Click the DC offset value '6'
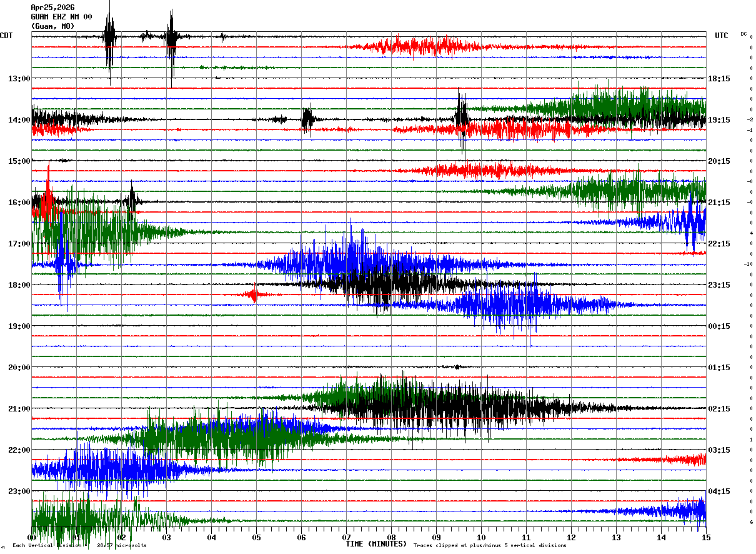 pyautogui.click(x=751, y=522)
